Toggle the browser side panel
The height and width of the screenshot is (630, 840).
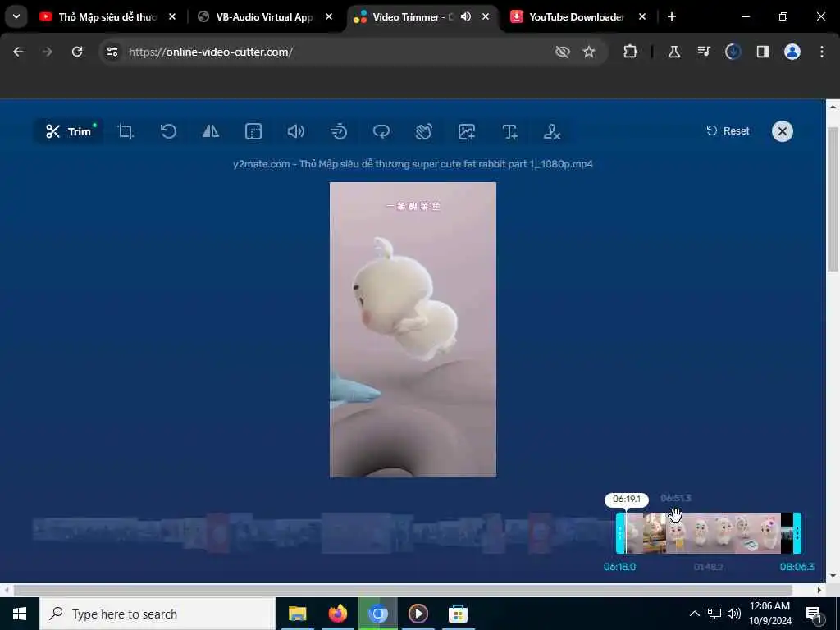(762, 52)
